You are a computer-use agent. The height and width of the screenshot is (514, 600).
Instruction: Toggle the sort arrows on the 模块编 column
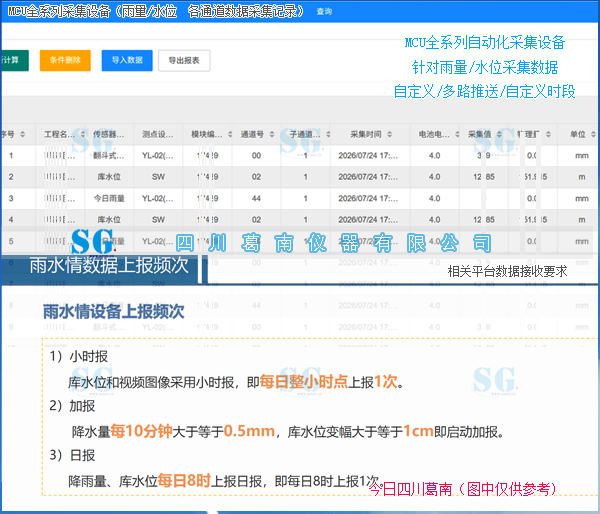(x=230, y=134)
